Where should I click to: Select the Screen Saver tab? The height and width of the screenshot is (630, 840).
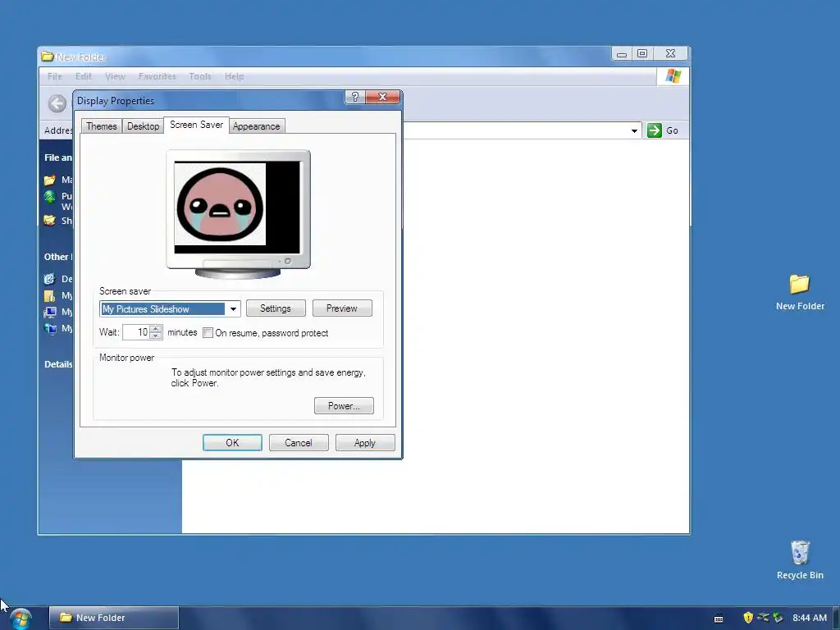tap(196, 125)
